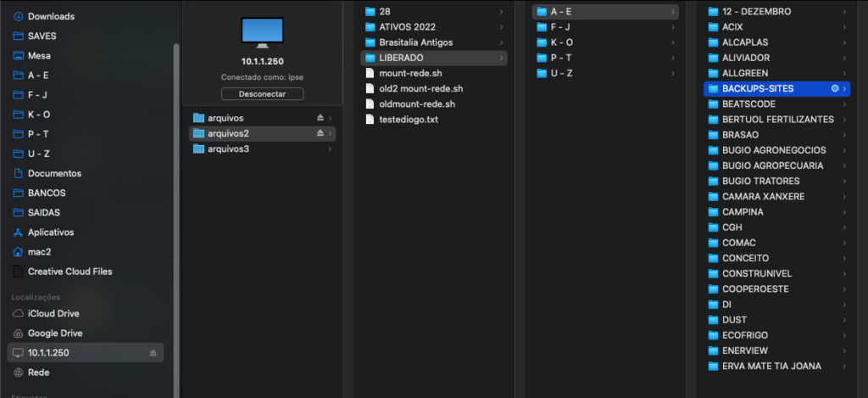Expand the arquivos3 share chevron
868x398 pixels.
(x=330, y=149)
